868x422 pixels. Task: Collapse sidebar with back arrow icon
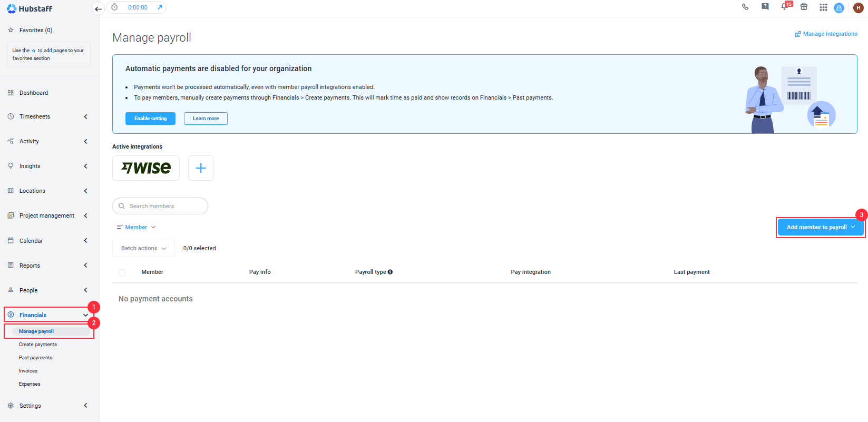[x=98, y=9]
